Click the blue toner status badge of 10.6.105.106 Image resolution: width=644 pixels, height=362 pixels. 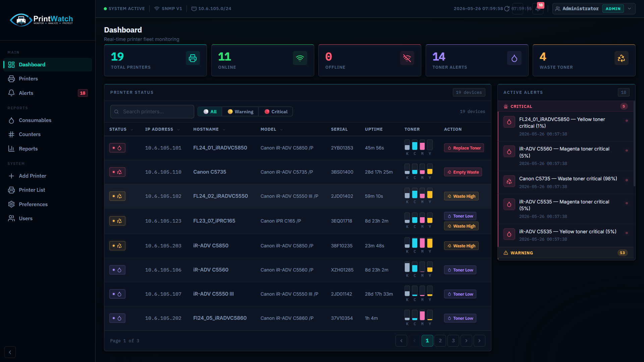pyautogui.click(x=117, y=270)
